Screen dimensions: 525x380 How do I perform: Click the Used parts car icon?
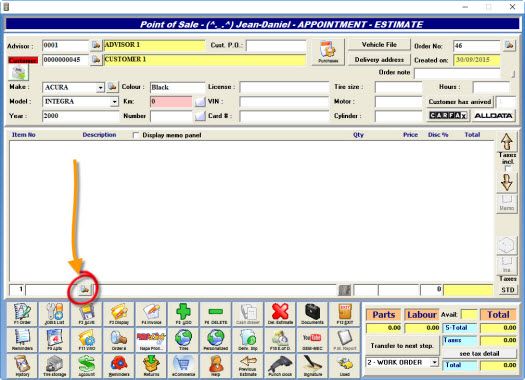click(345, 366)
